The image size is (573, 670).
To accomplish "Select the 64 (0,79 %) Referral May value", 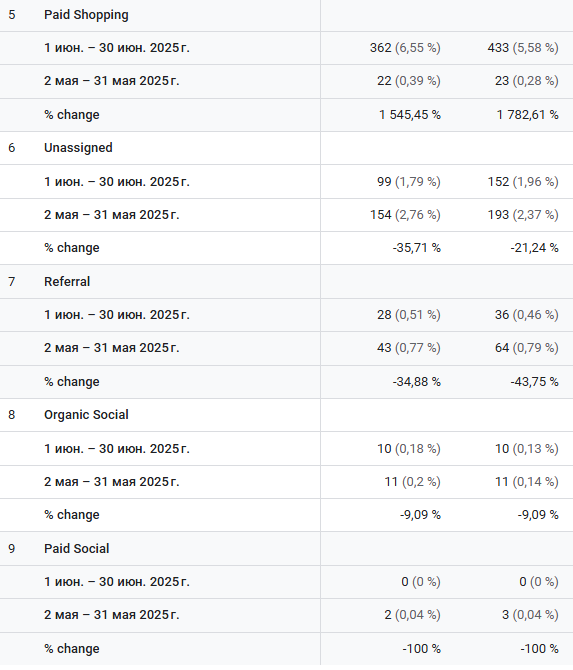I will click(x=526, y=348).
